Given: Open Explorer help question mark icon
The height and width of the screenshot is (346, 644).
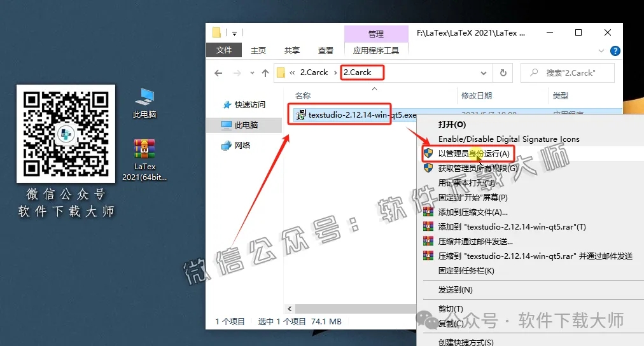Looking at the screenshot, I should tap(615, 51).
